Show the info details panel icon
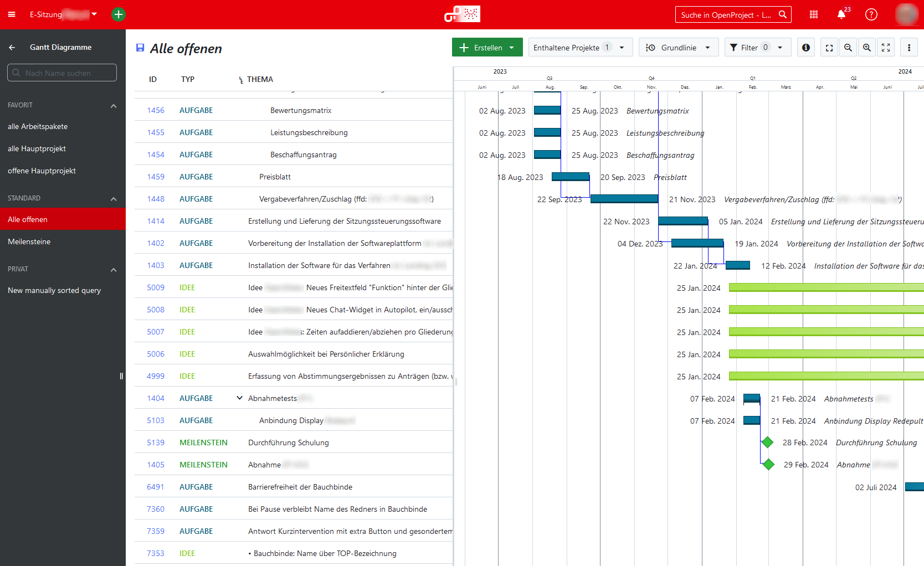Viewport: 924px width, 566px height. [806, 48]
